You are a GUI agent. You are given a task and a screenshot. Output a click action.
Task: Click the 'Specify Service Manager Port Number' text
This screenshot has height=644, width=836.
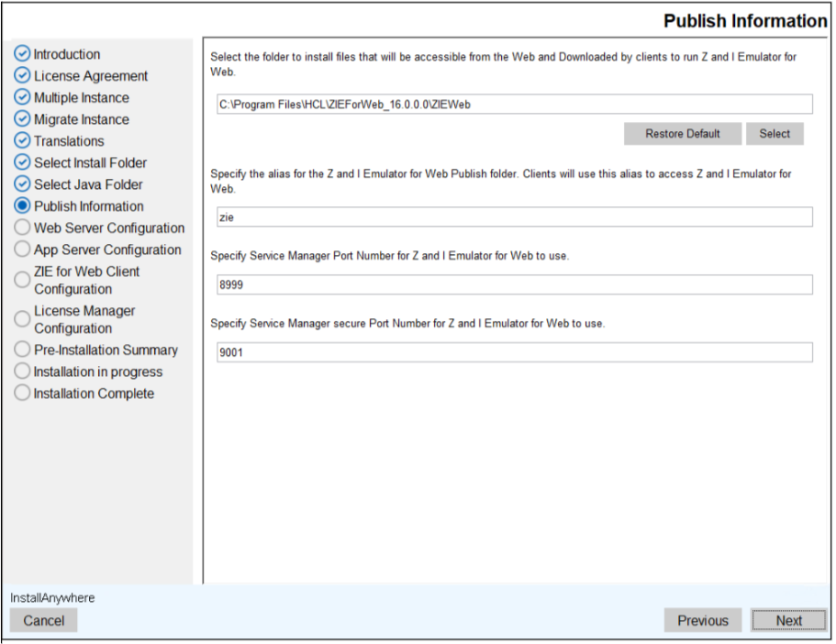tap(389, 256)
